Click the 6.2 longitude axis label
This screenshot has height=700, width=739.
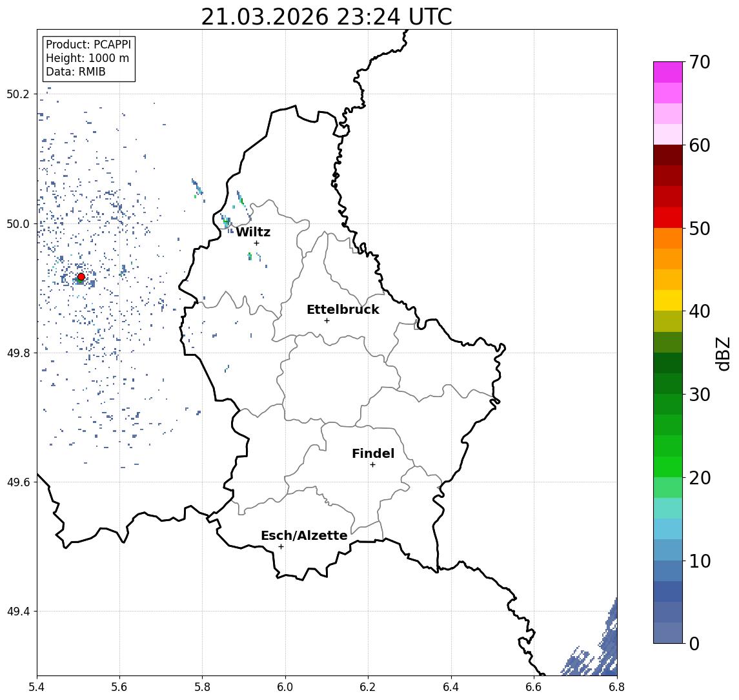368,687
